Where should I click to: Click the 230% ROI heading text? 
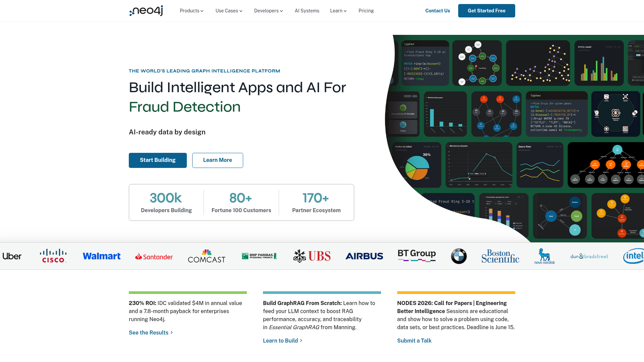click(143, 303)
